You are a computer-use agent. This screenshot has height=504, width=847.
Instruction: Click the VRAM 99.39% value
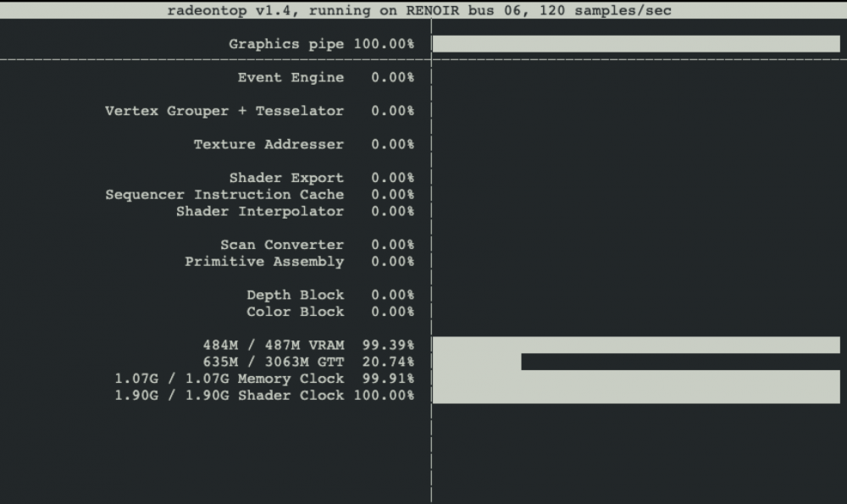pos(389,346)
